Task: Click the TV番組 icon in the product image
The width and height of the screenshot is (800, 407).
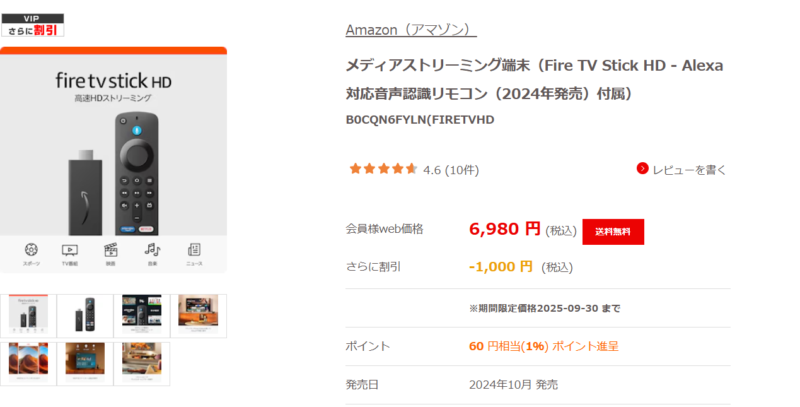Action: click(x=70, y=250)
